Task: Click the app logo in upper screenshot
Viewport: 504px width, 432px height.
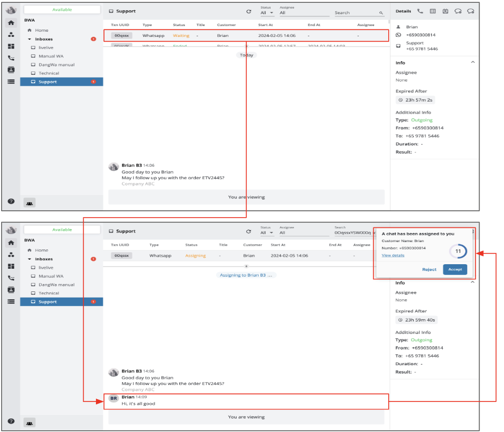Action: pos(11,10)
